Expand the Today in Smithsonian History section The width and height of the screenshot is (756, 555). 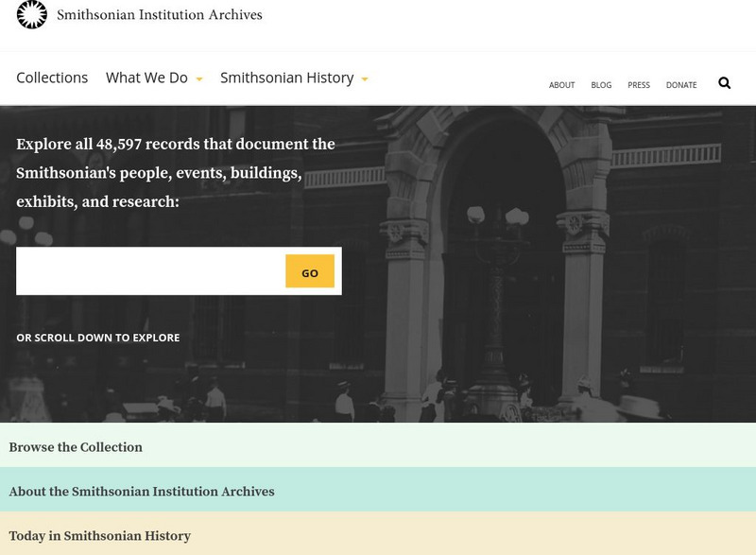[x=99, y=536]
